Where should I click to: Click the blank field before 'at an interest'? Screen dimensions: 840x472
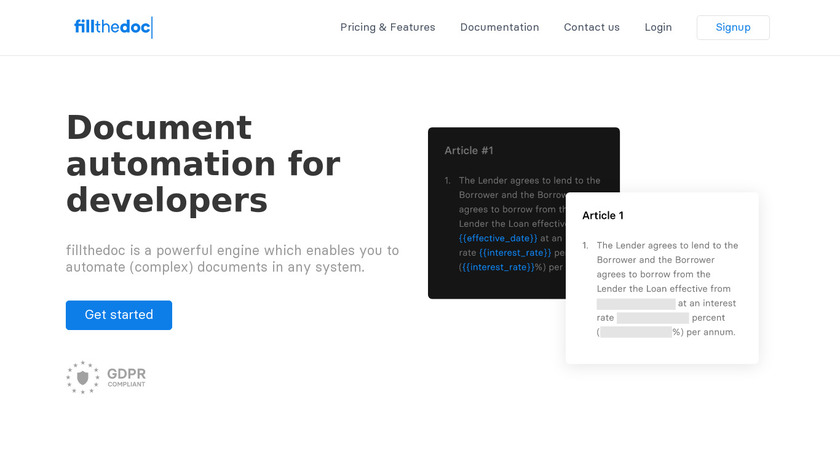pos(636,304)
